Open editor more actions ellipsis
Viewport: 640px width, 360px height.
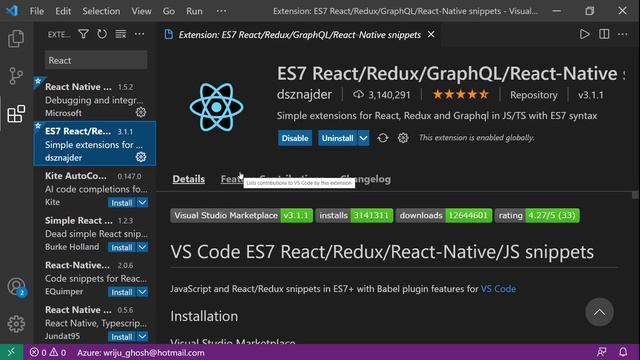622,34
